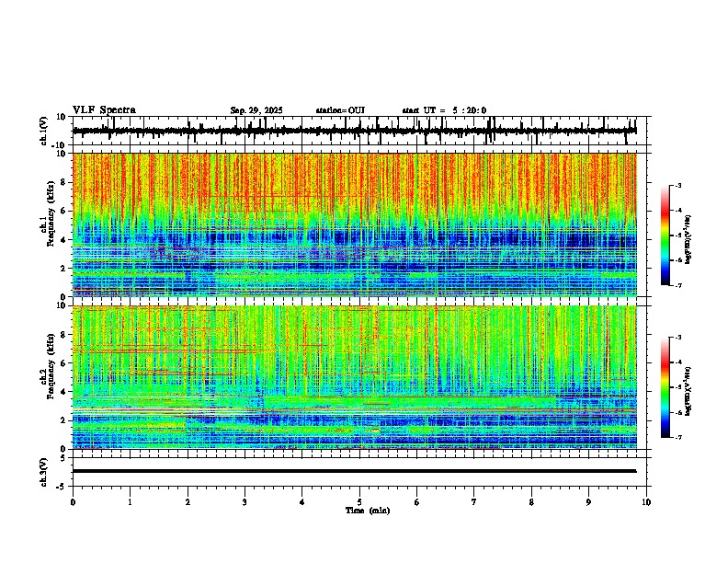Click the ch.1 color scale log(PSD) unit label

[688, 239]
